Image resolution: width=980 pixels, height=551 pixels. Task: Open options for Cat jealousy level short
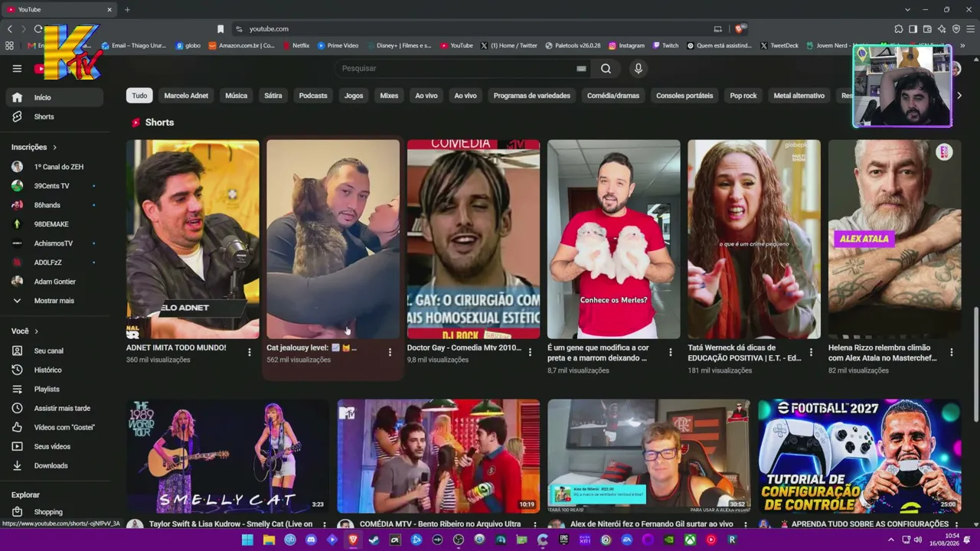coord(390,352)
